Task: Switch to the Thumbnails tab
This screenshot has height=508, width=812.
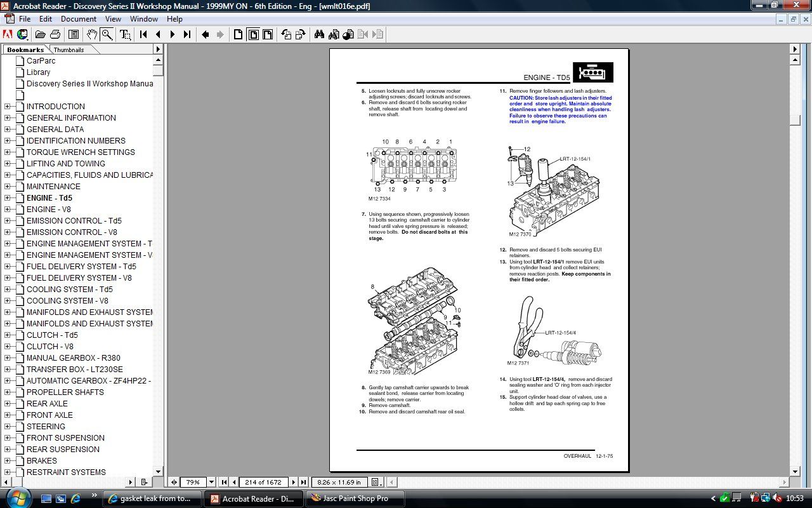Action: 69,50
